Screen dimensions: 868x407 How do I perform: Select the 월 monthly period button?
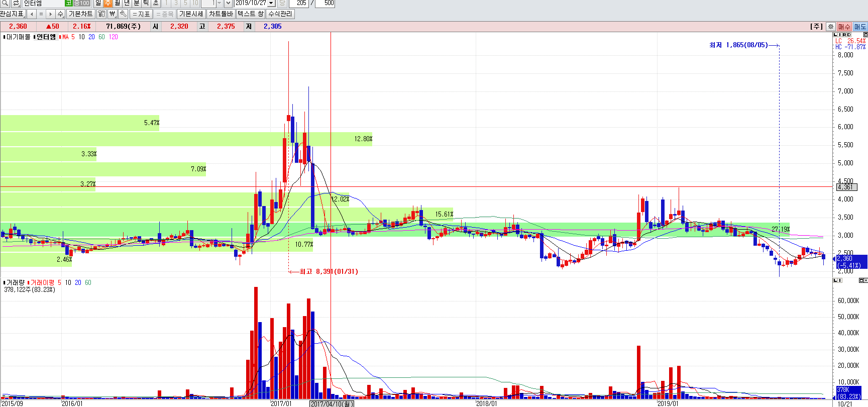click(x=117, y=3)
